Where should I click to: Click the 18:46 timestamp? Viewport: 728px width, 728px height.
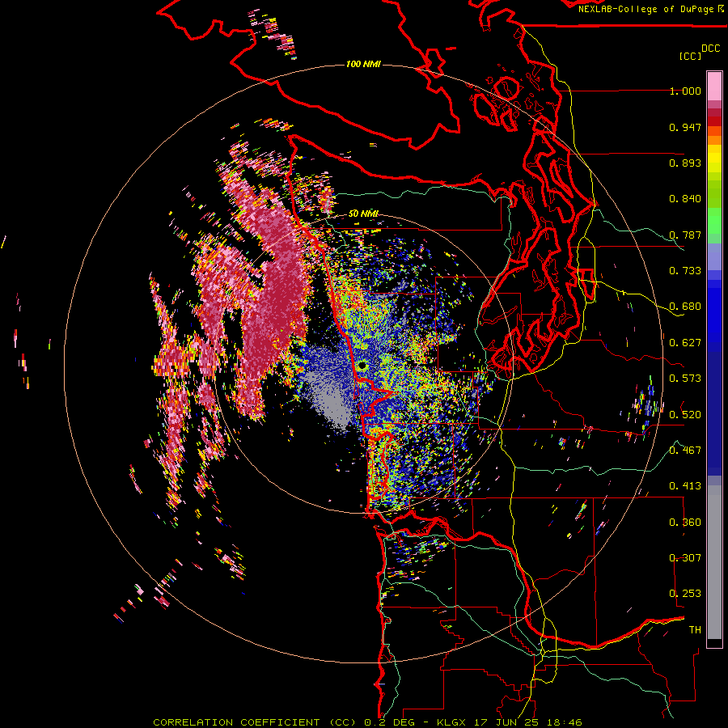[563, 722]
